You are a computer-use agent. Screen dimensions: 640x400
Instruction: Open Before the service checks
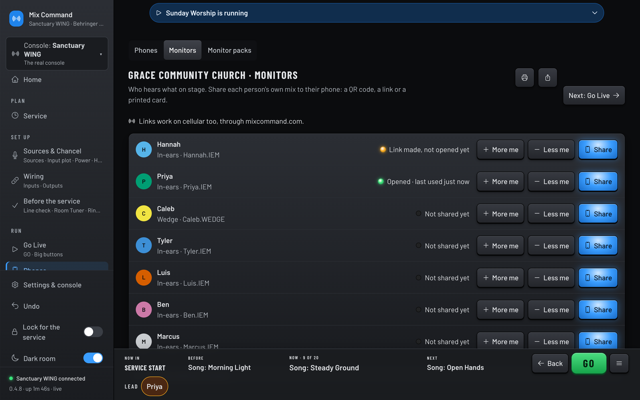tap(57, 205)
